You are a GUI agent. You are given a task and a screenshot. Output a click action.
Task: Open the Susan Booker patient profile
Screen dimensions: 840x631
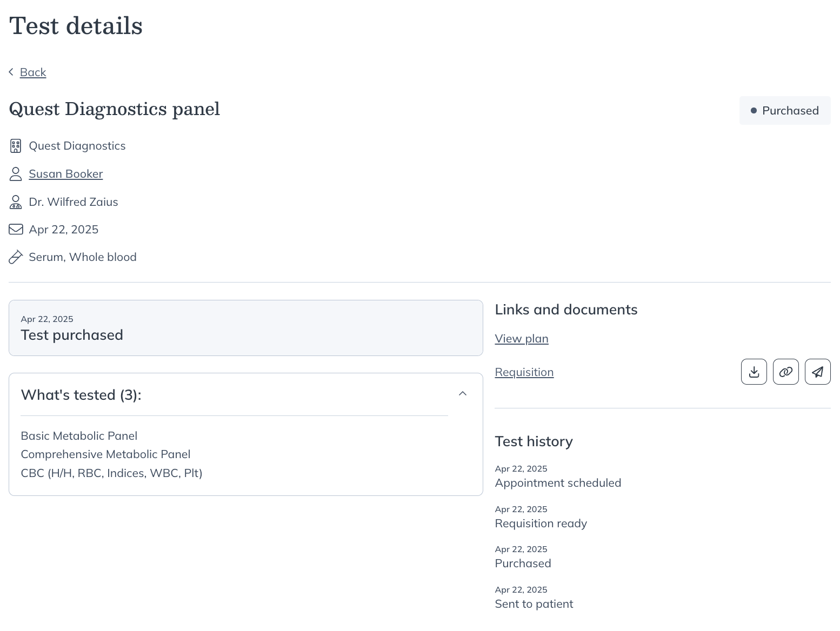coord(66,173)
